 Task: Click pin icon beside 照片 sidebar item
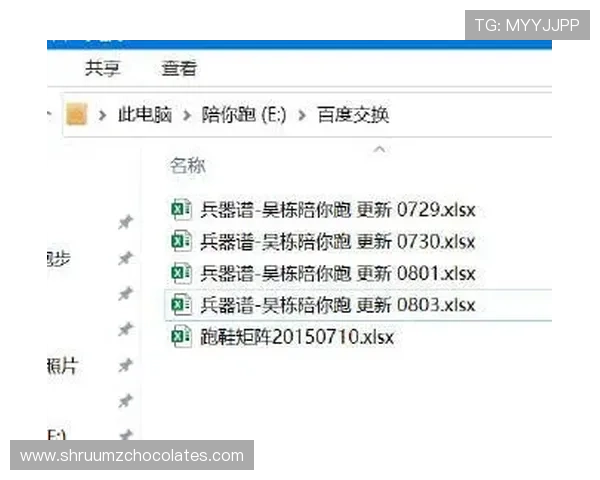coord(126,365)
